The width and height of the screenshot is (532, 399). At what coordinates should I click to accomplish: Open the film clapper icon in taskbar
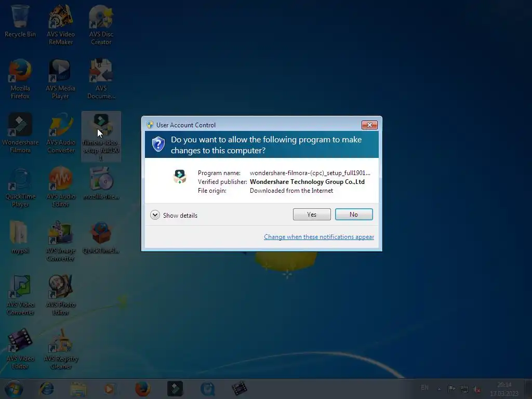click(239, 389)
